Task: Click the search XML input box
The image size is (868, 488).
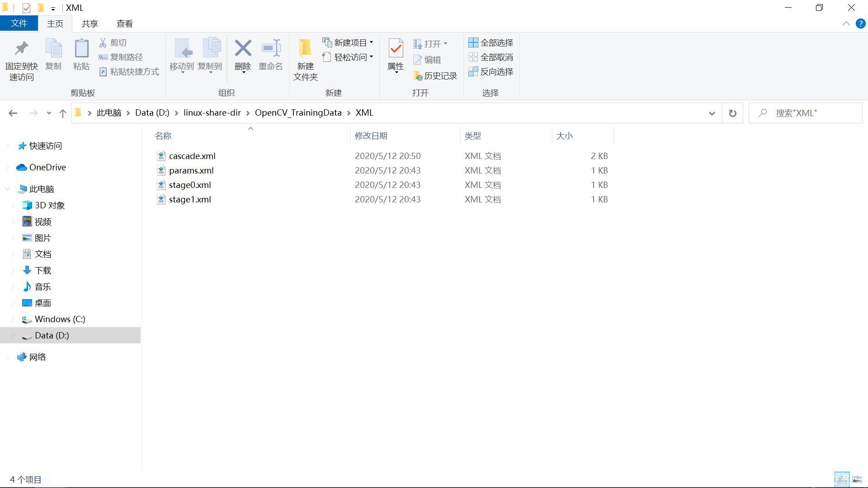Action: [x=809, y=113]
